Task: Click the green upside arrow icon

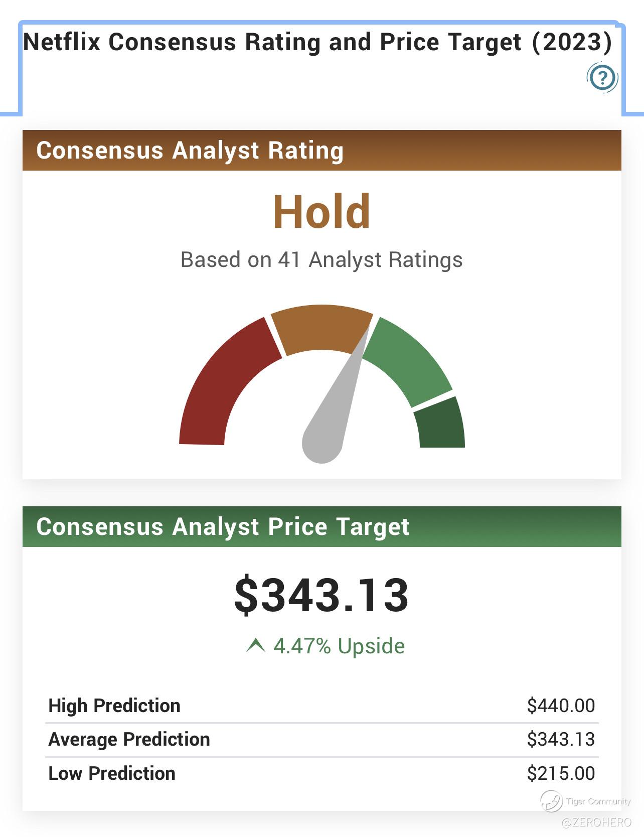Action: (x=256, y=645)
